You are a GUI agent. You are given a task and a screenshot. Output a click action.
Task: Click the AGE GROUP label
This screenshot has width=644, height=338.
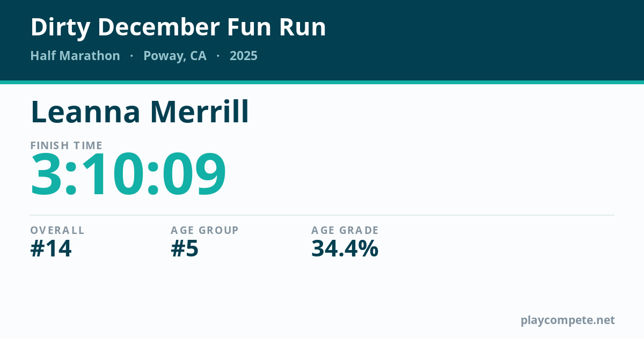204,230
